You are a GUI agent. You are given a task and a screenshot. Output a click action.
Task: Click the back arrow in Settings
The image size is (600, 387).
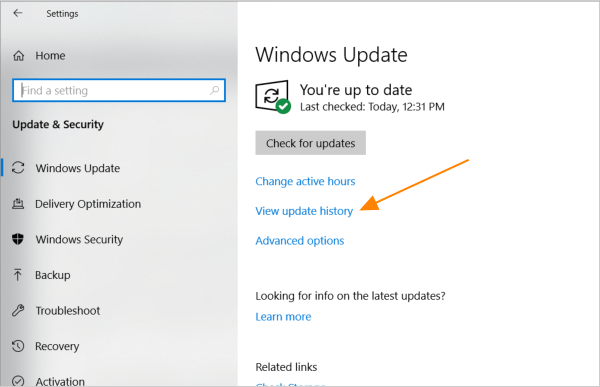[18, 13]
